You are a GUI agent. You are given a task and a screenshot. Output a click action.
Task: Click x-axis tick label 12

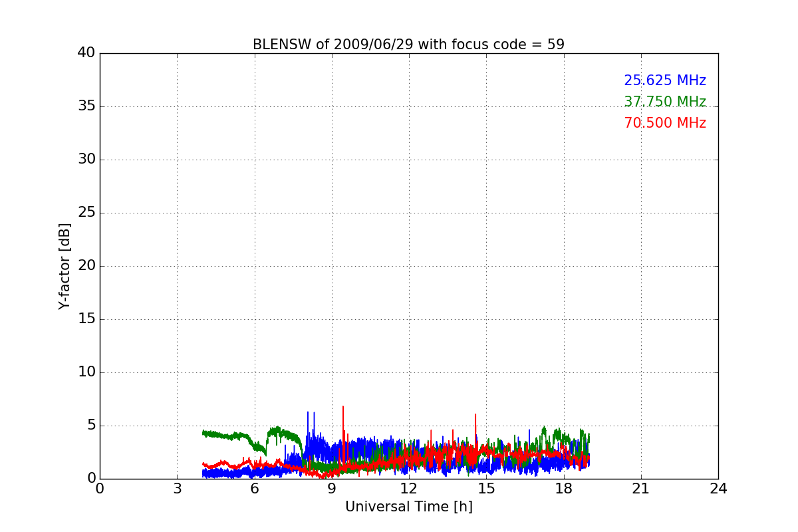tap(409, 489)
